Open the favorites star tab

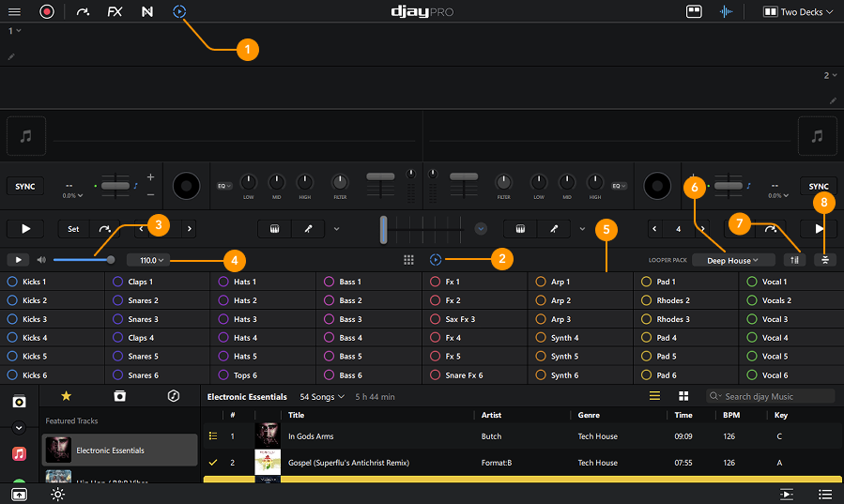66,396
